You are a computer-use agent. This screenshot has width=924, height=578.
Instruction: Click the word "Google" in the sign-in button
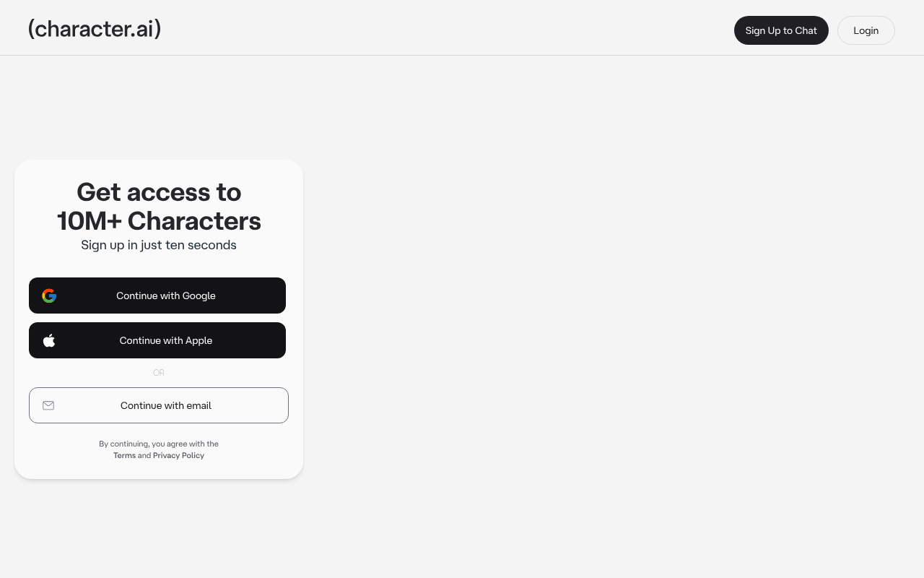199,296
